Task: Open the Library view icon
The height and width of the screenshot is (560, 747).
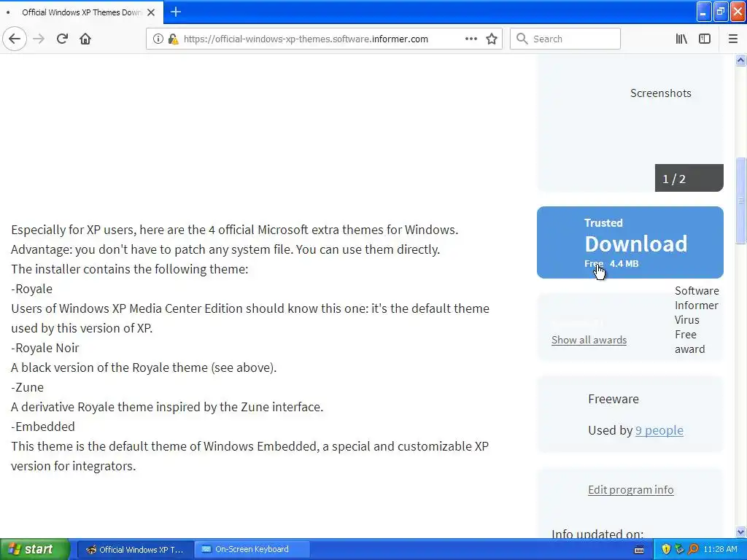Action: 681,39
